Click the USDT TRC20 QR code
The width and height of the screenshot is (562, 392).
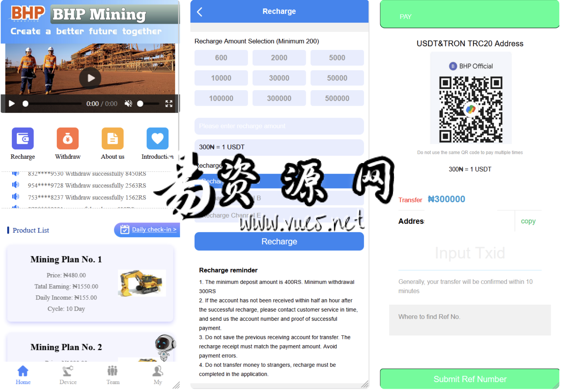[471, 109]
